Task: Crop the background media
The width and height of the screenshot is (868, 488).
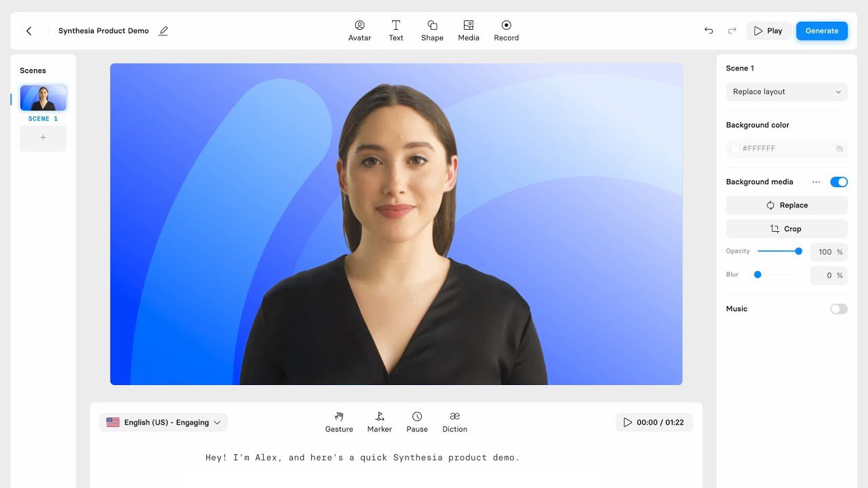Action: [787, 229]
